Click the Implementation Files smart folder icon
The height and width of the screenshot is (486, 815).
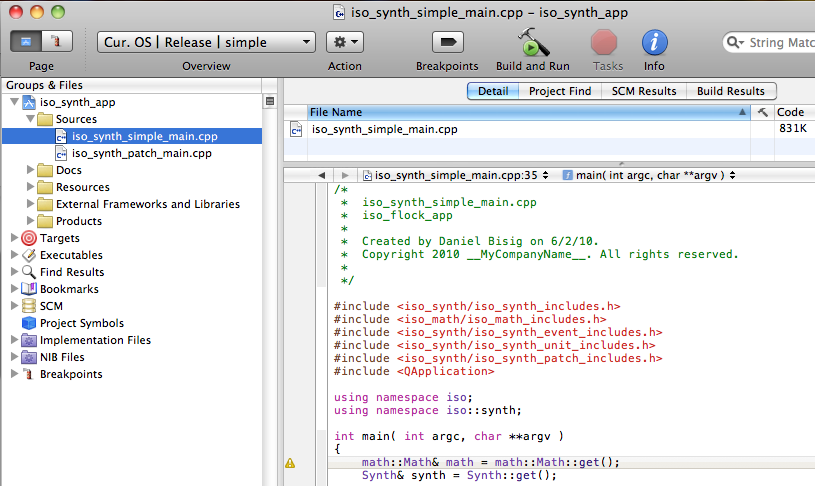click(x=29, y=340)
